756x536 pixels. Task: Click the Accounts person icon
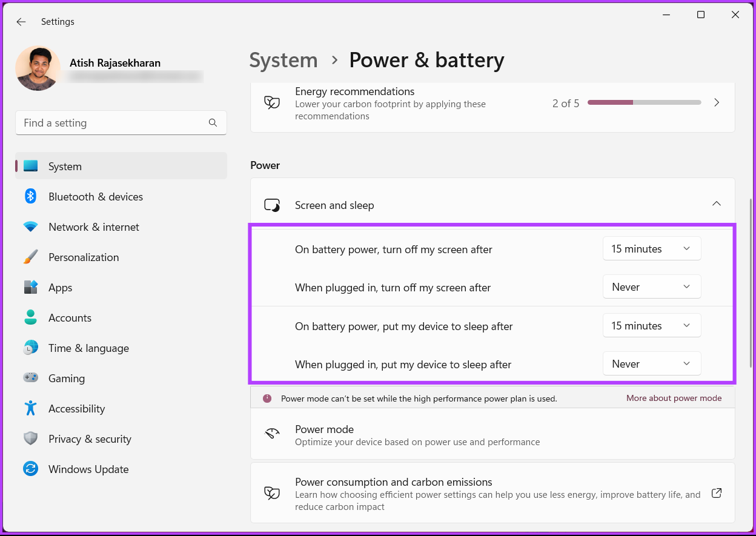[31, 317]
